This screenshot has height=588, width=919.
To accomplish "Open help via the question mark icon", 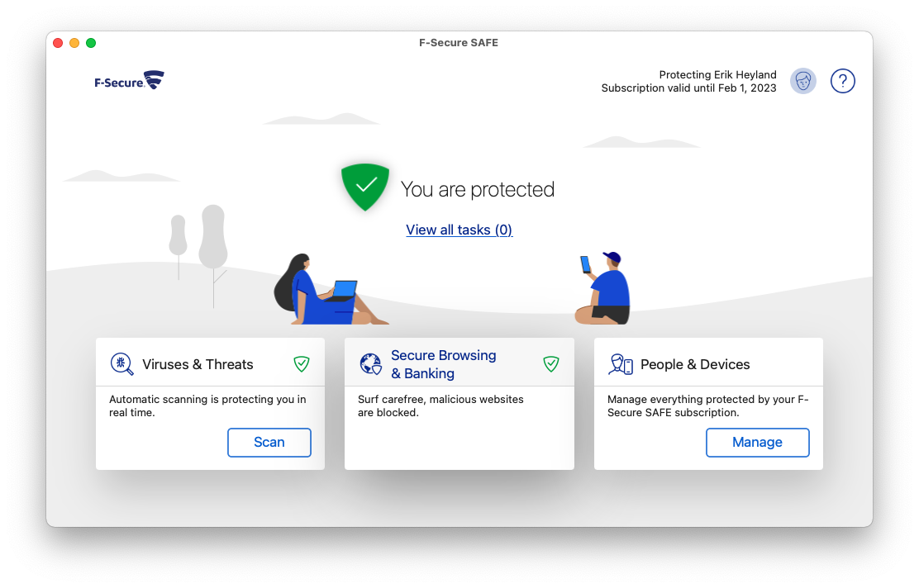I will pyautogui.click(x=842, y=81).
